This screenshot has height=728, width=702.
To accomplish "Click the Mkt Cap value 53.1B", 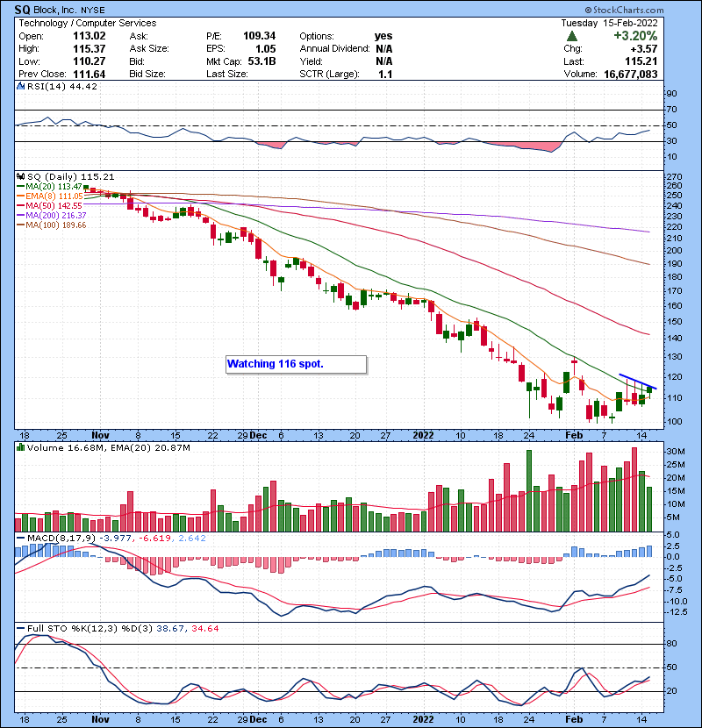I will 262,61.
